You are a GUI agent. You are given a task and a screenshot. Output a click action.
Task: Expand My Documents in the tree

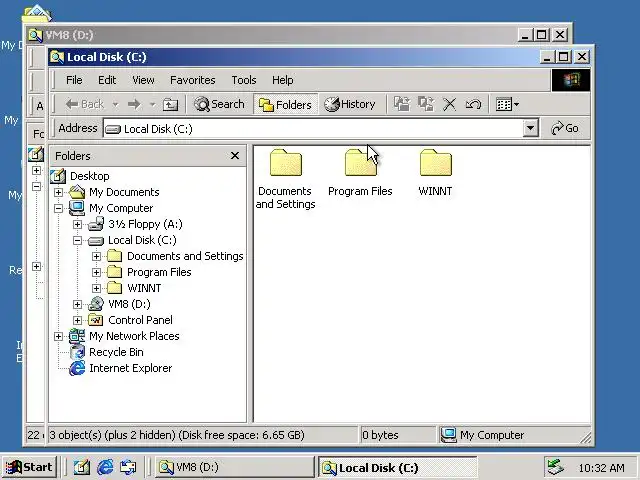click(58, 192)
